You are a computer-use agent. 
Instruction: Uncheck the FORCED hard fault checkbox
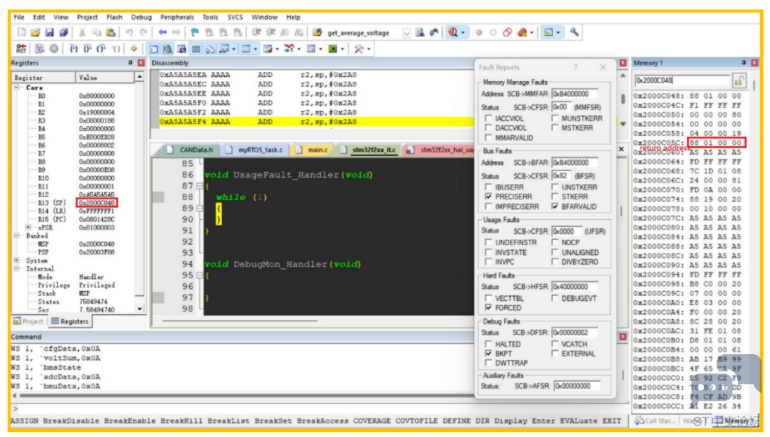[x=489, y=307]
